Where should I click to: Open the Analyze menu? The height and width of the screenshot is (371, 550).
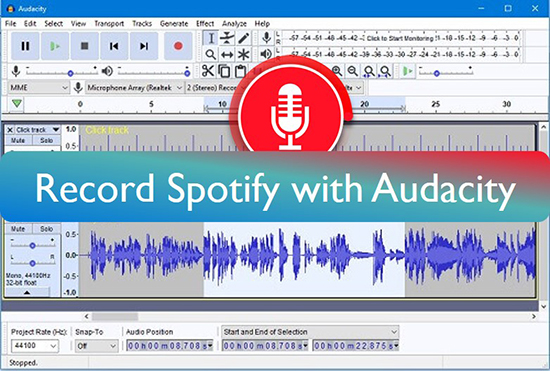tap(234, 24)
